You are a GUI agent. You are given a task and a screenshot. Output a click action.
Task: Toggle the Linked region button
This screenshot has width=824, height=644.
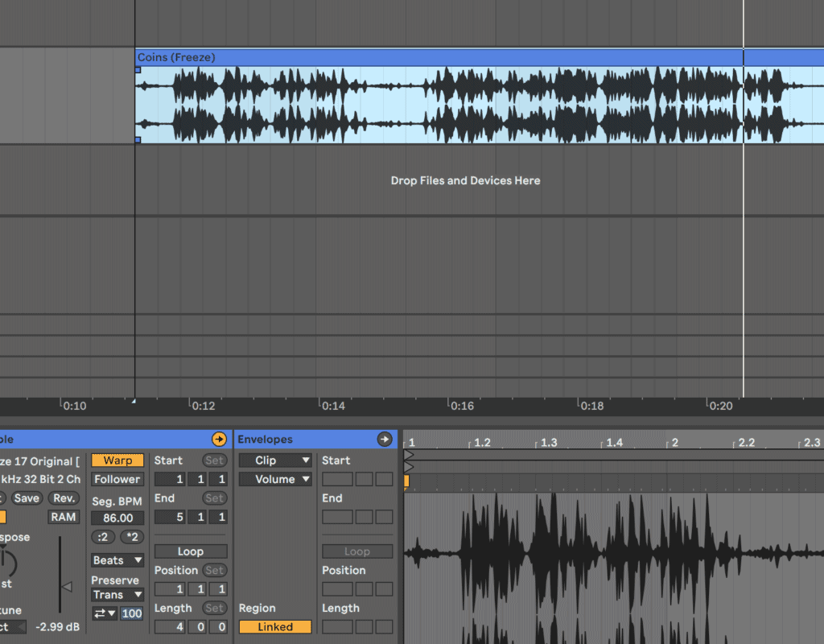coord(274,627)
